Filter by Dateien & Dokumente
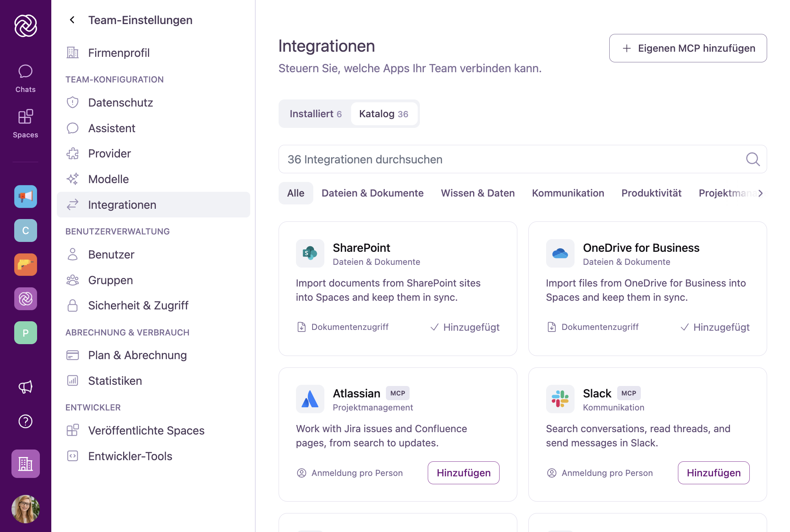This screenshot has width=790, height=532. pos(373,193)
